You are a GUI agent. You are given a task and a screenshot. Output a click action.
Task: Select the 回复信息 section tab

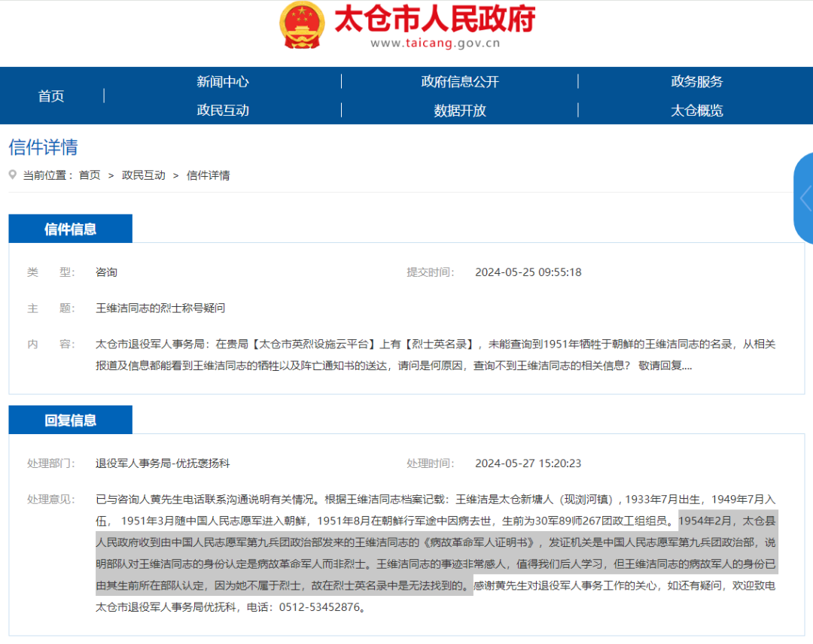71,420
